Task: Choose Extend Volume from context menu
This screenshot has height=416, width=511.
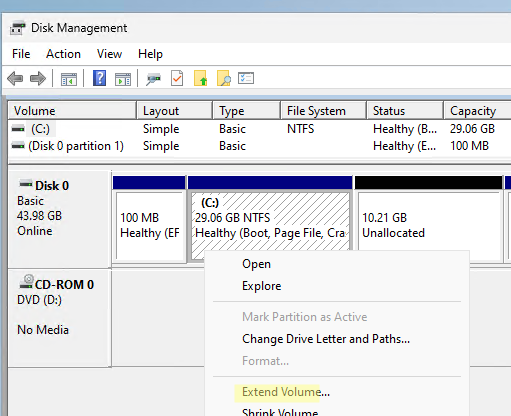Action: click(286, 392)
